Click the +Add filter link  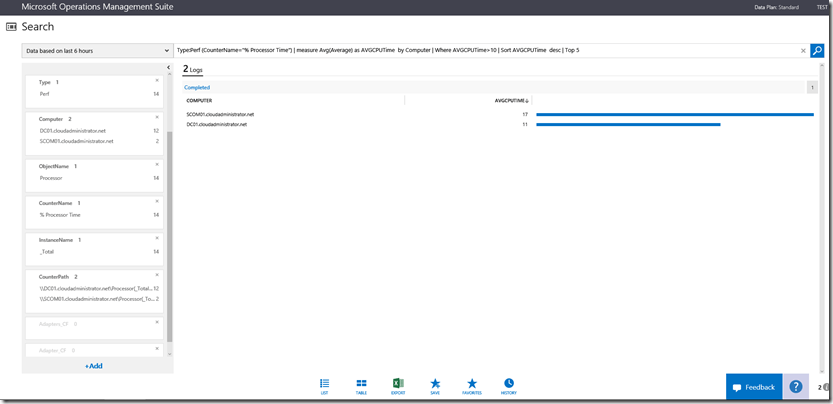tap(93, 366)
